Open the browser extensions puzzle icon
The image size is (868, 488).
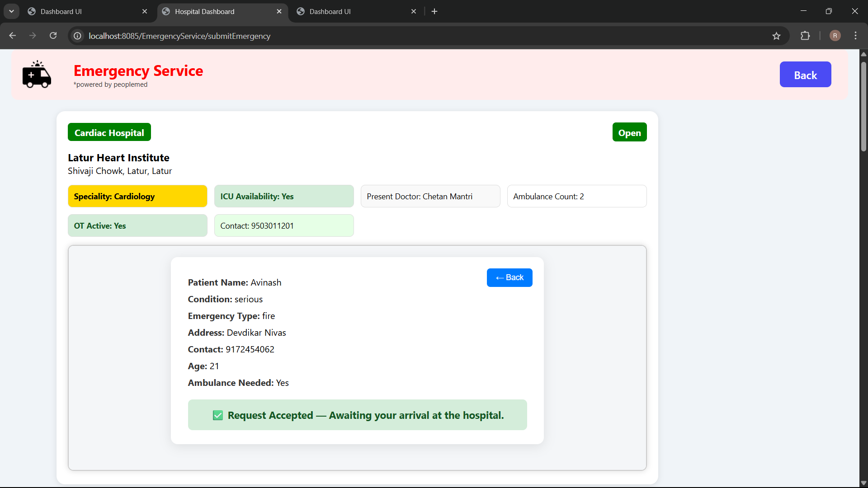click(805, 36)
